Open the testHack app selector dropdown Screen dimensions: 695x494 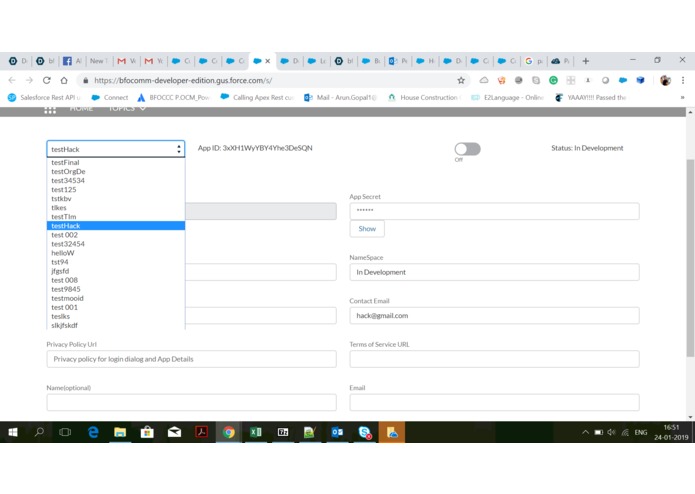[x=116, y=149]
